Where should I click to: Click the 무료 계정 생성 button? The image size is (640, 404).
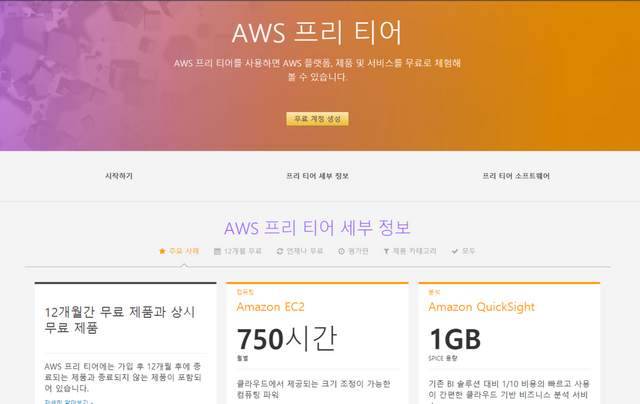tap(317, 119)
